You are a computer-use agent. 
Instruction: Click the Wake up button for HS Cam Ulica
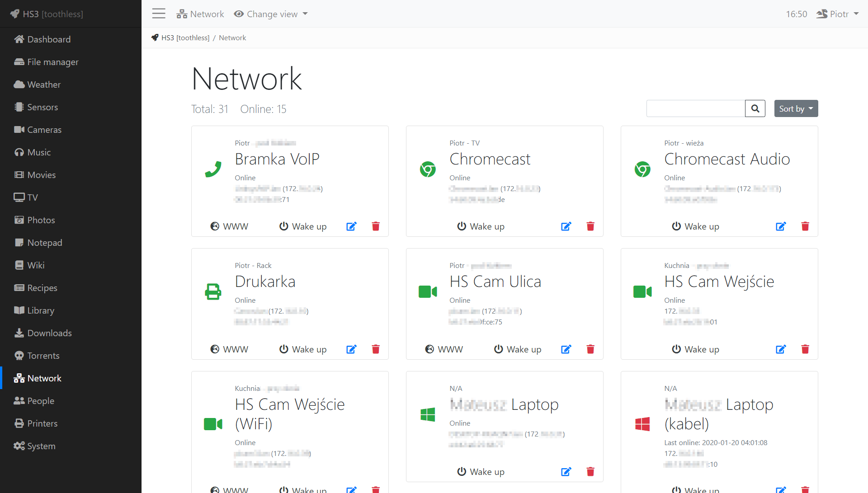pyautogui.click(x=518, y=349)
